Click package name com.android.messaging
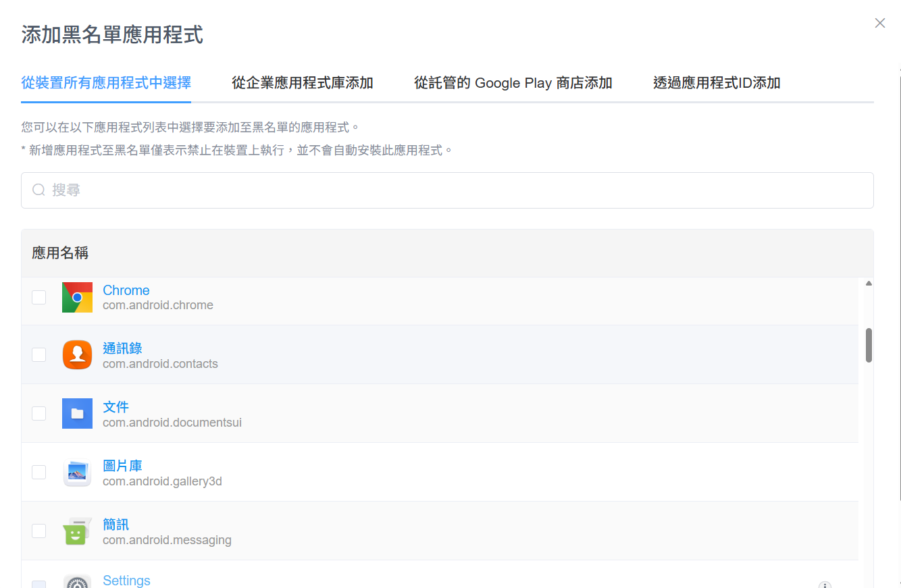The width and height of the screenshot is (901, 588). coord(167,540)
